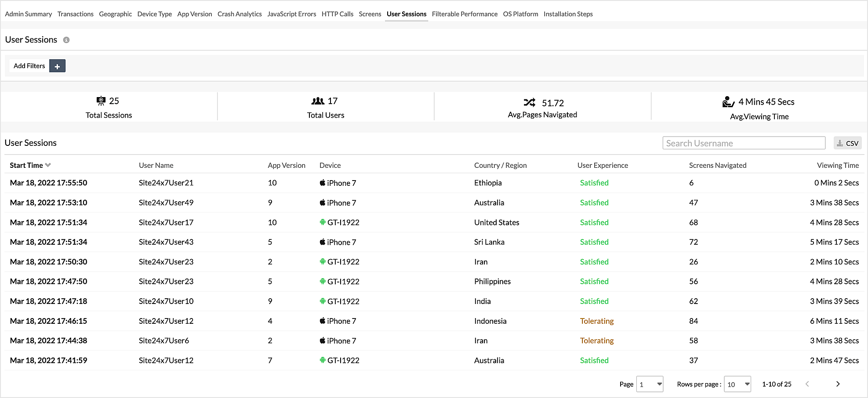Click the Avg. Viewing Time person icon
This screenshot has width=868, height=398.
728,102
